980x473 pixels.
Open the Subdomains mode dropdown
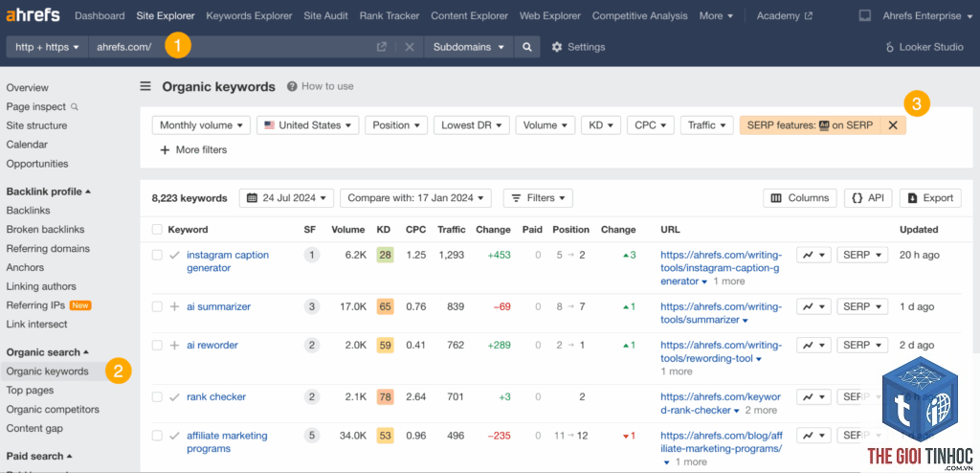tap(469, 47)
